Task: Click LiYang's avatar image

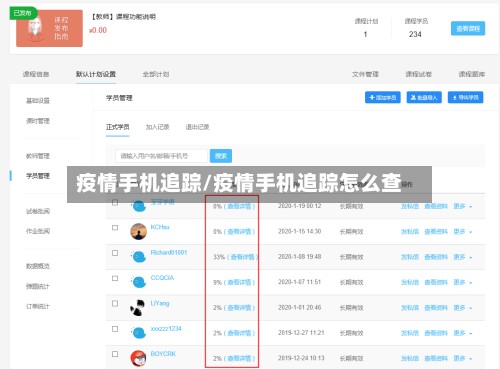Action: pyautogui.click(x=138, y=307)
